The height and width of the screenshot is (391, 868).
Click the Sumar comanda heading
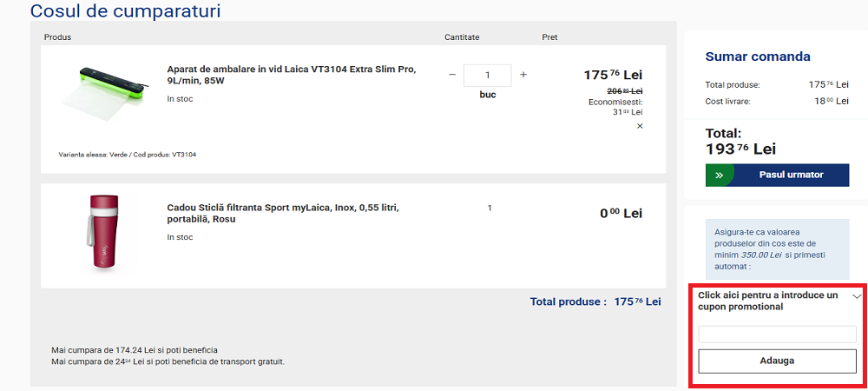click(x=758, y=56)
